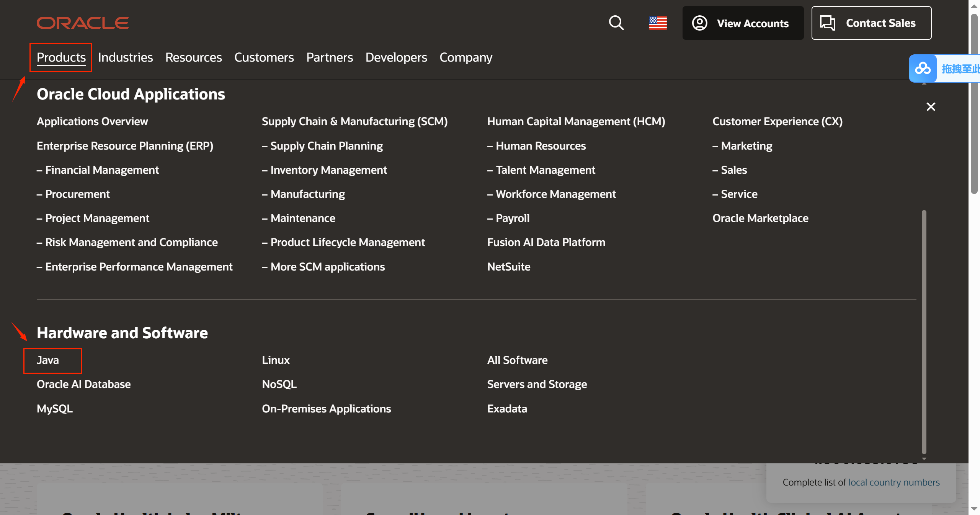Click the US flag country selector
Screen dimensions: 980x515
pos(658,23)
